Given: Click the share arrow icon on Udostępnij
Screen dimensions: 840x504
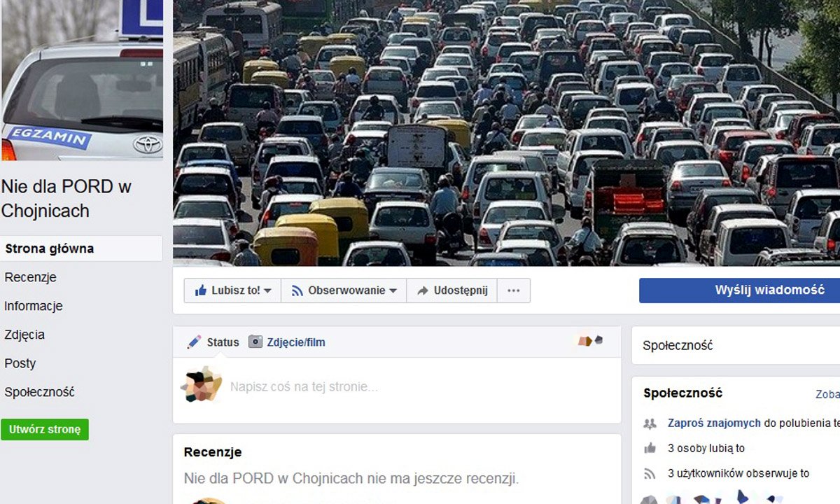Looking at the screenshot, I should click(x=423, y=290).
